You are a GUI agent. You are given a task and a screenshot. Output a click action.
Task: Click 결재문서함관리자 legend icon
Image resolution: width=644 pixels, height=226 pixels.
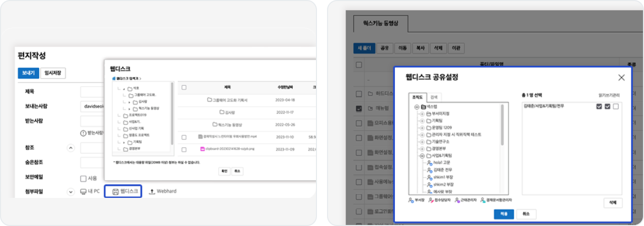pos(483,199)
